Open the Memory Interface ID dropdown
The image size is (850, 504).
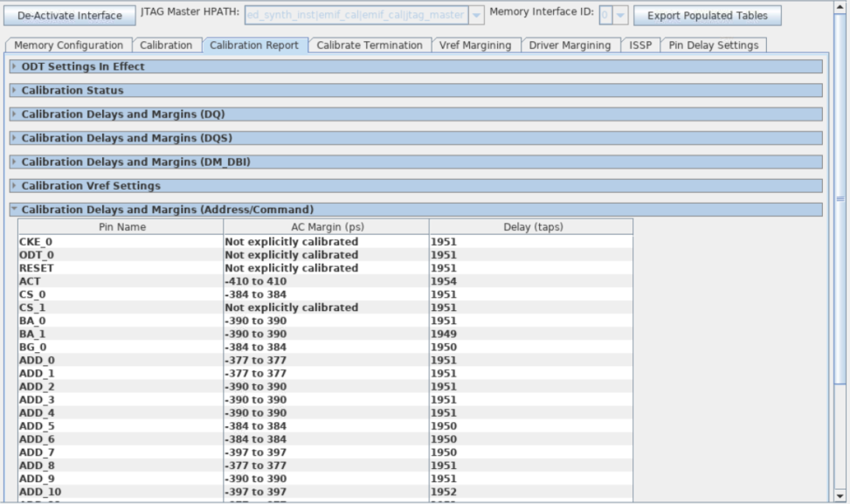618,16
